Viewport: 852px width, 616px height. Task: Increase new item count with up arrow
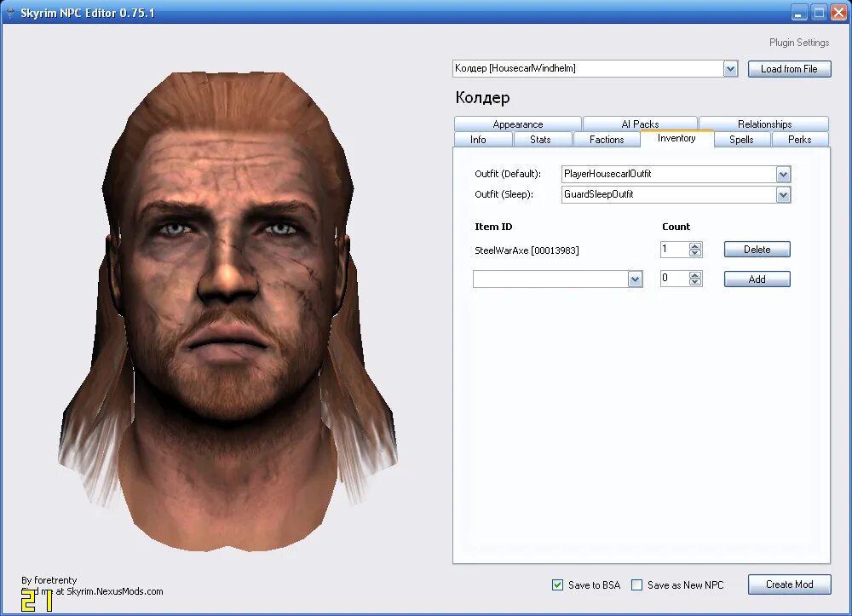coord(695,275)
